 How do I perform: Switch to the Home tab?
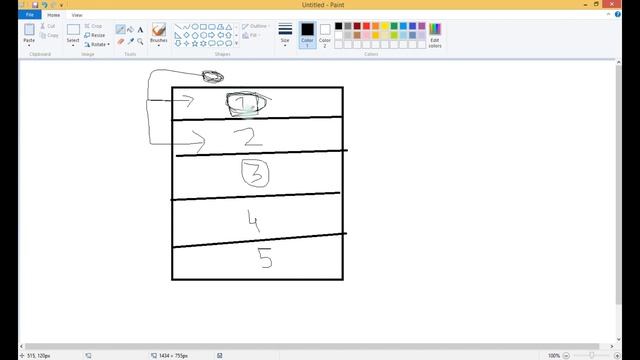(x=53, y=15)
